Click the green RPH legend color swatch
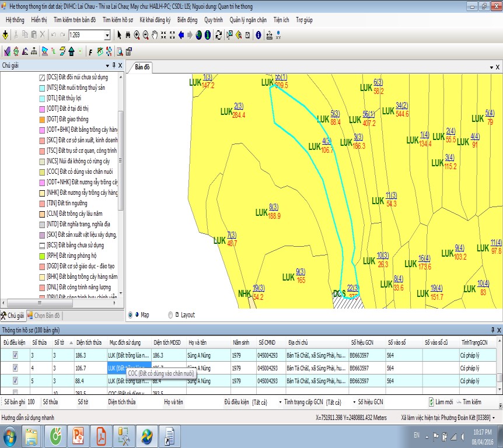Image resolution: width=503 pixels, height=448 pixels. tap(41, 256)
